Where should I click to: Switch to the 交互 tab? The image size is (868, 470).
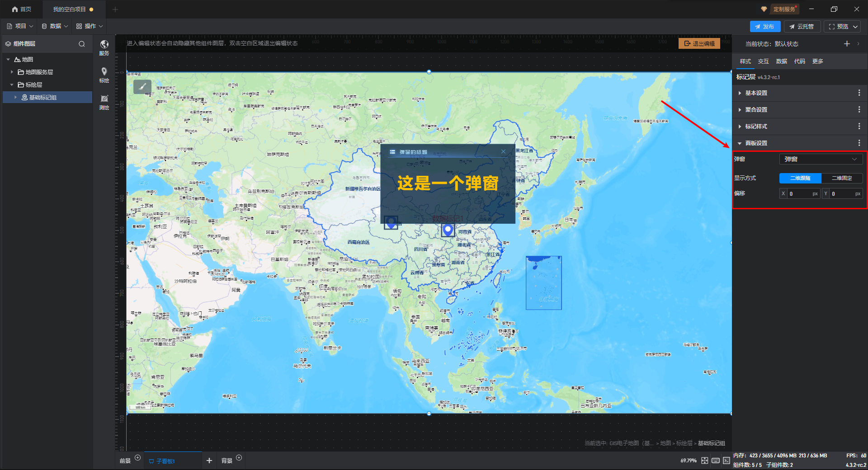(763, 61)
